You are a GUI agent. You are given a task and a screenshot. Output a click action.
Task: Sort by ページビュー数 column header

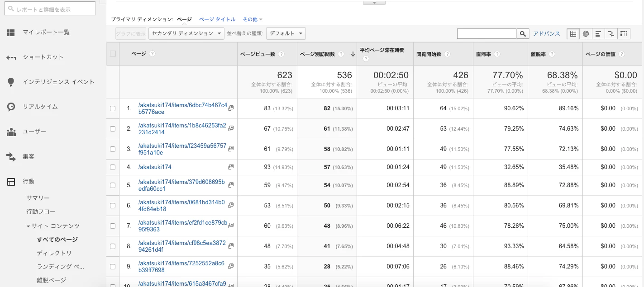pyautogui.click(x=258, y=54)
